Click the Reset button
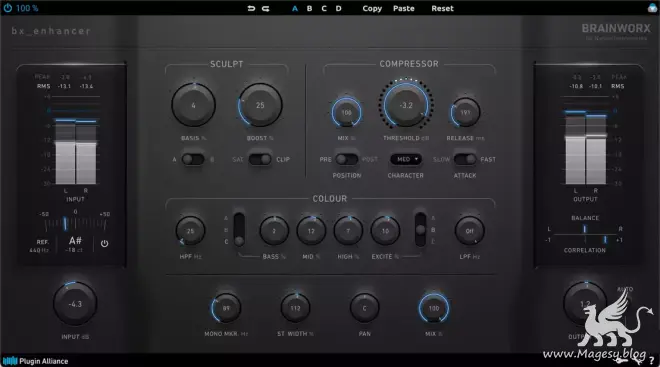This screenshot has height=367, width=660. click(x=442, y=8)
